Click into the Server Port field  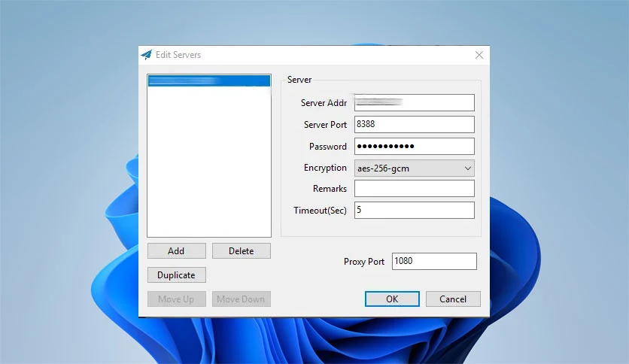point(415,124)
